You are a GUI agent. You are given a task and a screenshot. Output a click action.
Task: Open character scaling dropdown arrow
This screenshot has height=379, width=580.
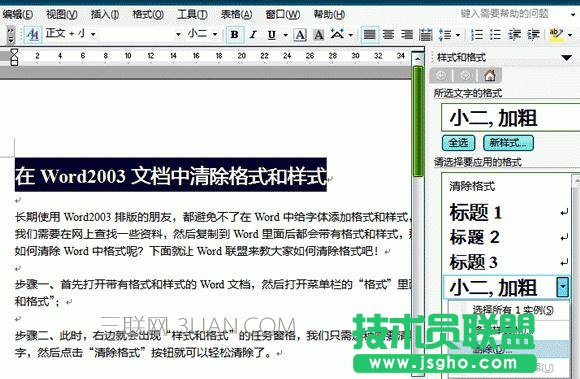(x=350, y=35)
